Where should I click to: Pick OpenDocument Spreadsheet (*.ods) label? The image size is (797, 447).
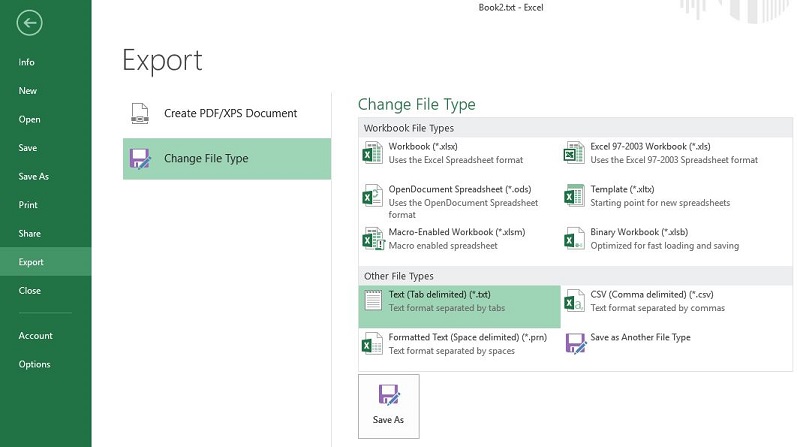pos(459,189)
